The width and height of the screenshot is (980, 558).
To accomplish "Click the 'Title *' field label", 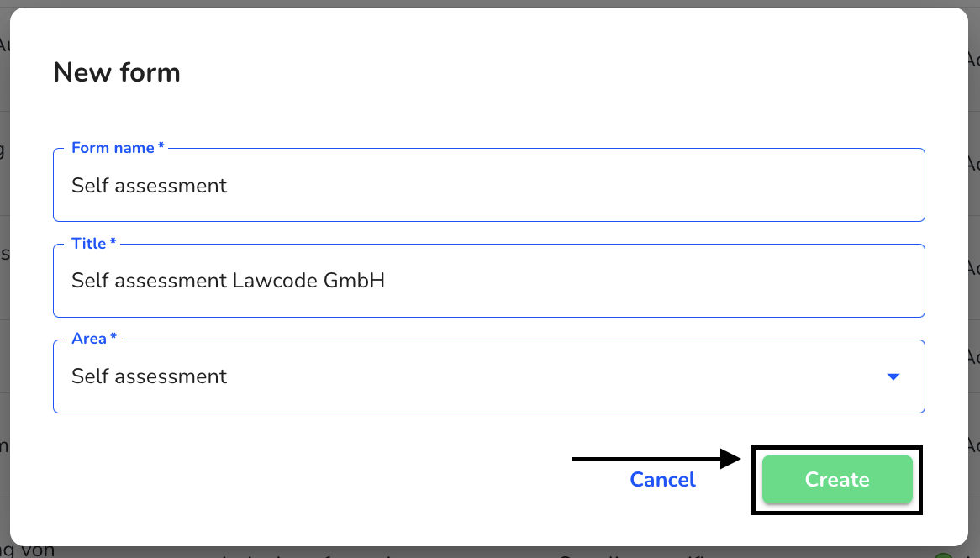I will tap(94, 243).
